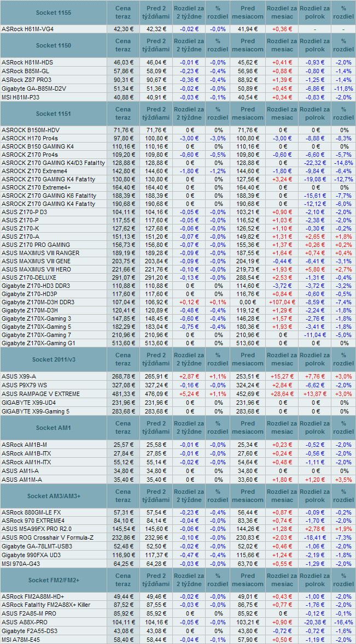Click the ASUS RAMPAGE V EXTREME row name
356x644 pixels.
click(x=40, y=393)
